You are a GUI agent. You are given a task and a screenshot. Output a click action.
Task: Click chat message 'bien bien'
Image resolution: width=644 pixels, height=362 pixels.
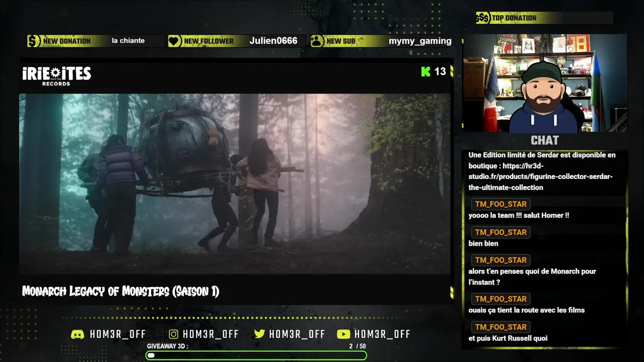(x=484, y=243)
